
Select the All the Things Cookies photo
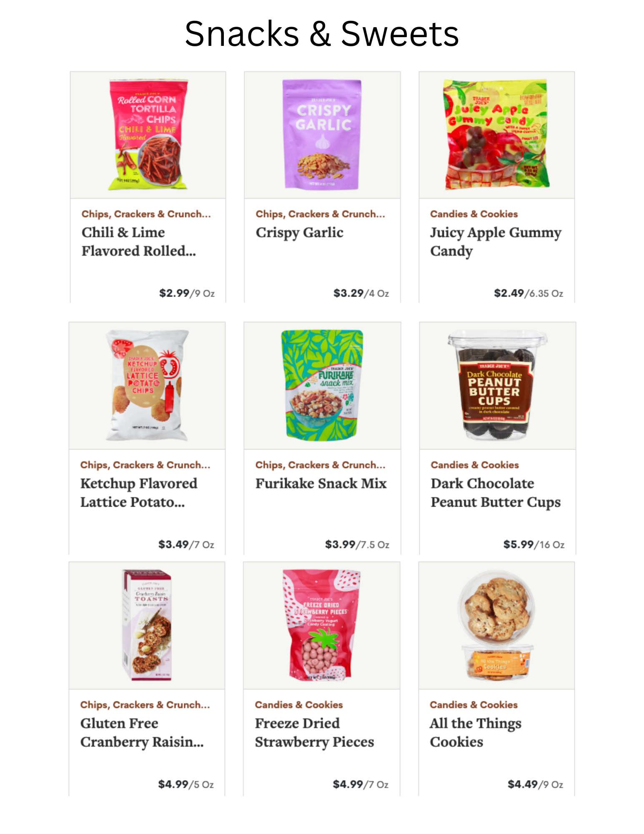coord(496,625)
